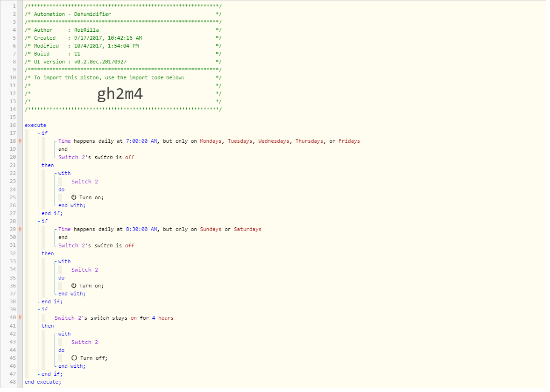
Task: Click the and operator on line 19
Action: coord(63,149)
